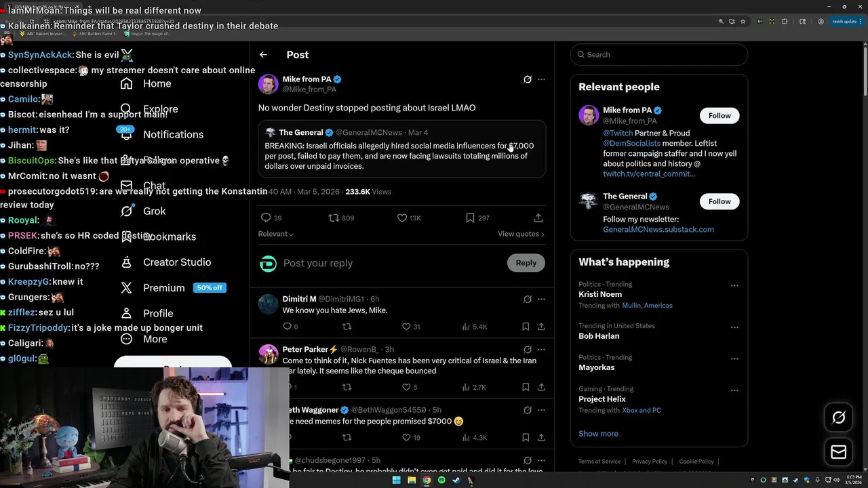Screen dimensions: 868x488
Task: Click Mike from PA's avatar on the post
Action: click(x=268, y=84)
